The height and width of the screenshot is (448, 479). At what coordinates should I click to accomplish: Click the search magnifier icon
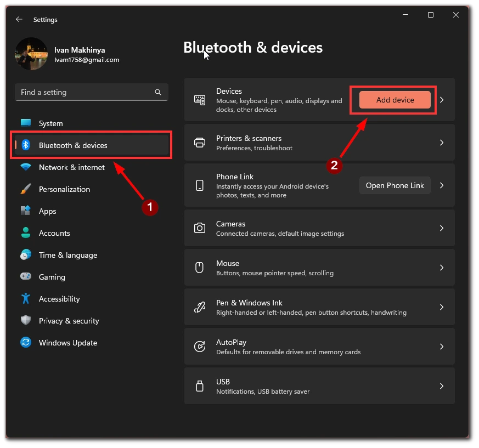click(x=157, y=92)
